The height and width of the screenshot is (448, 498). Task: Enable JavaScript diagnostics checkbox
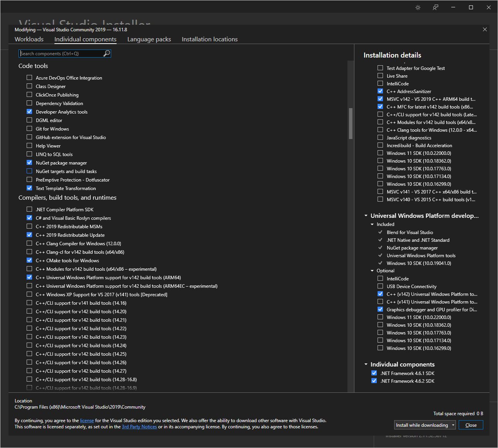click(x=380, y=137)
